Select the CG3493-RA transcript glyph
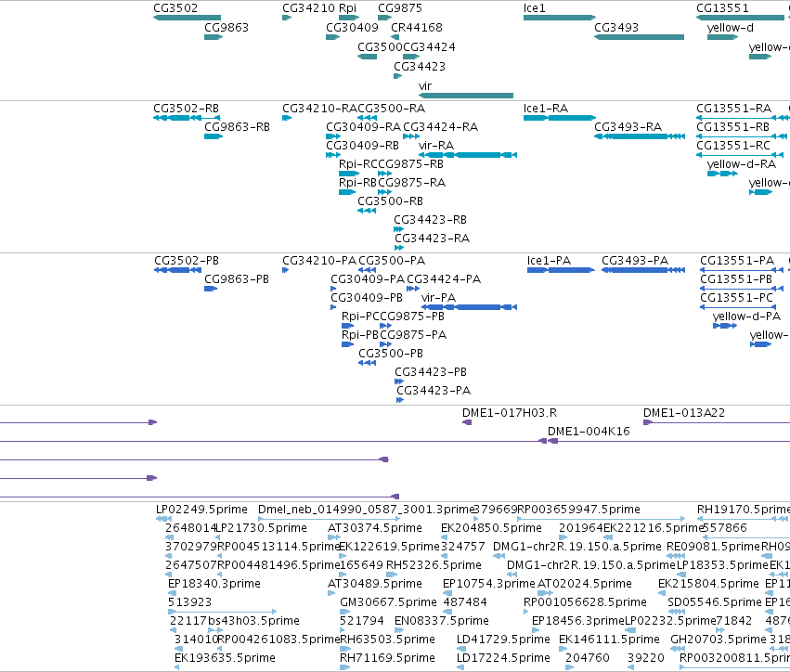The image size is (790, 672). 640,136
